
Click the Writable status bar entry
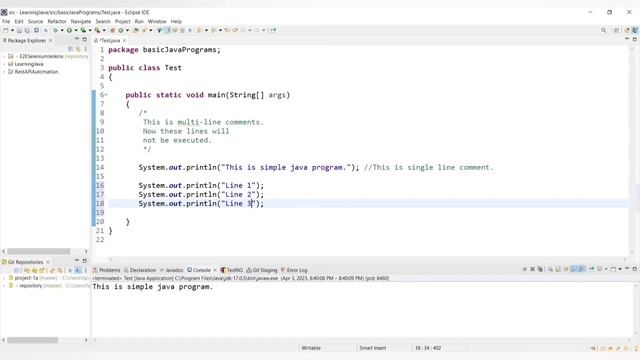point(311,348)
